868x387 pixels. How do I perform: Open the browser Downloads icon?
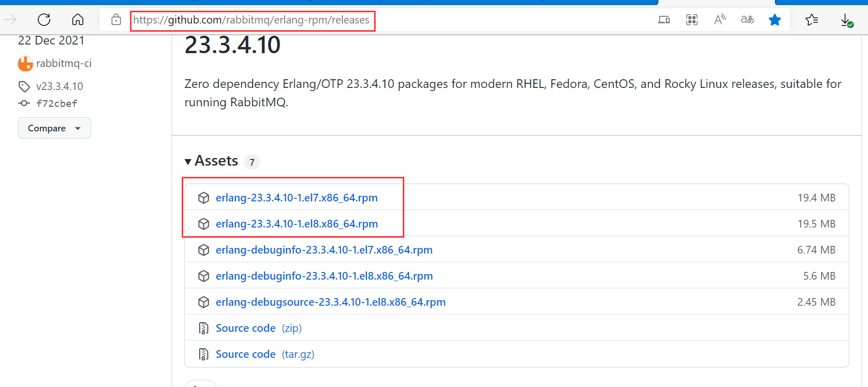point(847,20)
